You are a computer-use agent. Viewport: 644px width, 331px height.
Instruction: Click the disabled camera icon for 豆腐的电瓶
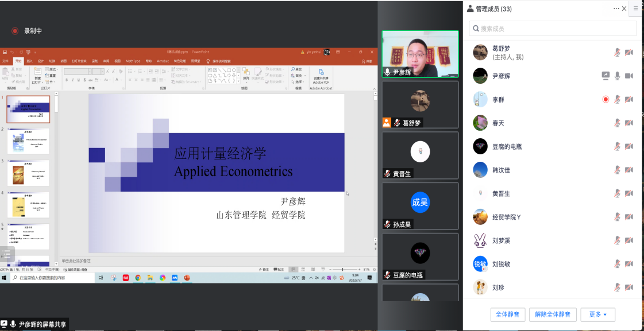629,146
